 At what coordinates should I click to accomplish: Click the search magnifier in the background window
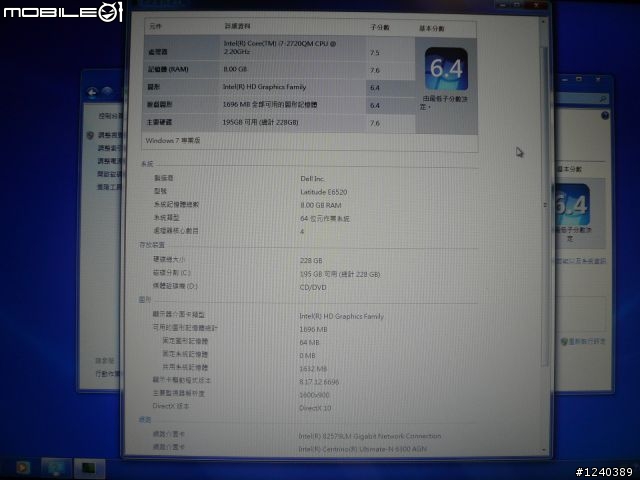602,99
